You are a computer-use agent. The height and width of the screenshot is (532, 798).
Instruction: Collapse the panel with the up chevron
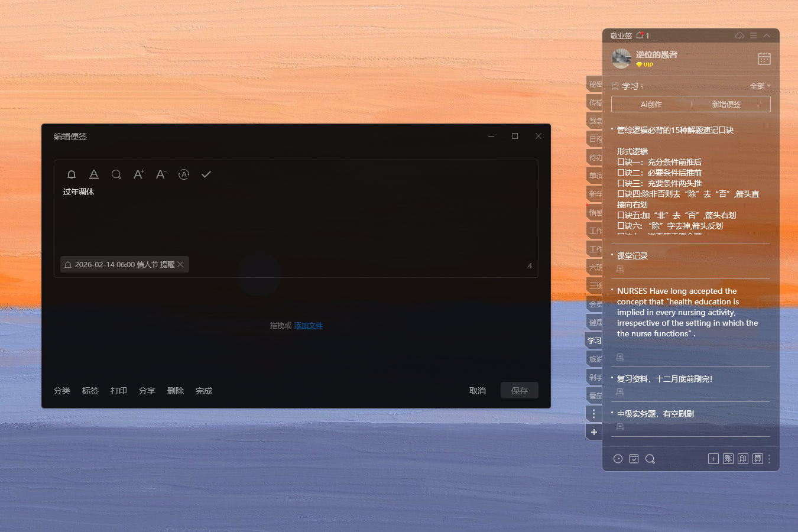point(767,35)
